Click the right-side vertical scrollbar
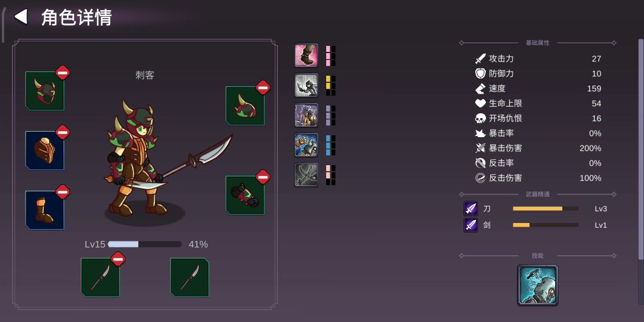Viewport: 644px width, 322px height. pos(640,149)
